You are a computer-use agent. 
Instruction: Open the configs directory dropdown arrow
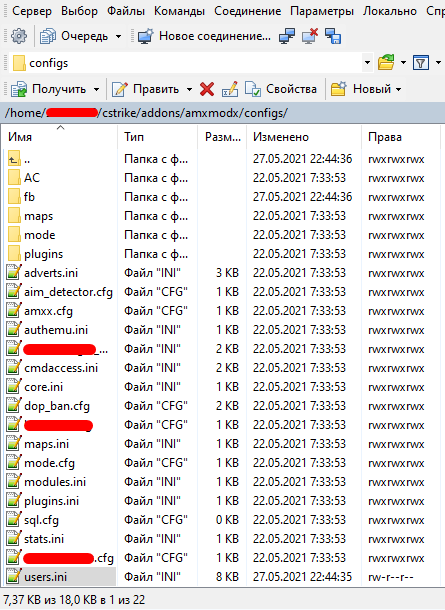367,62
